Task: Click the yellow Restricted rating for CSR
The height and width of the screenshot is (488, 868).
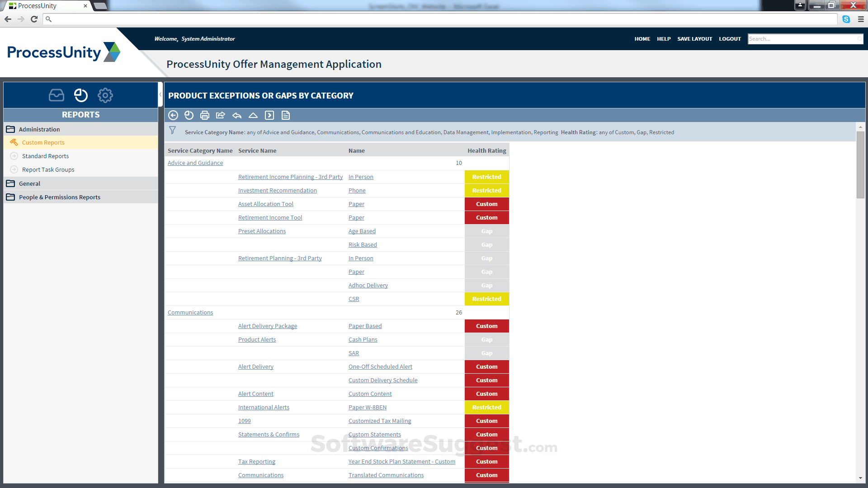Action: coord(486,299)
